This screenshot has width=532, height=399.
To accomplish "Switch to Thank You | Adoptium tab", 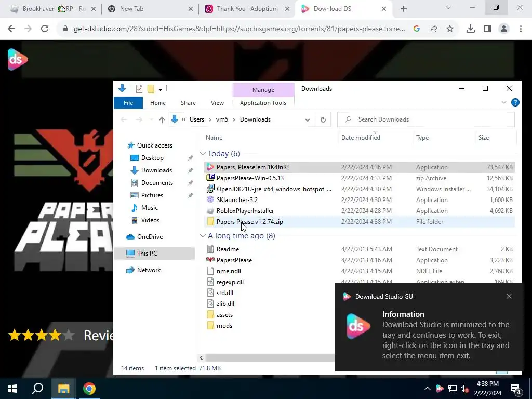I will 248,9.
